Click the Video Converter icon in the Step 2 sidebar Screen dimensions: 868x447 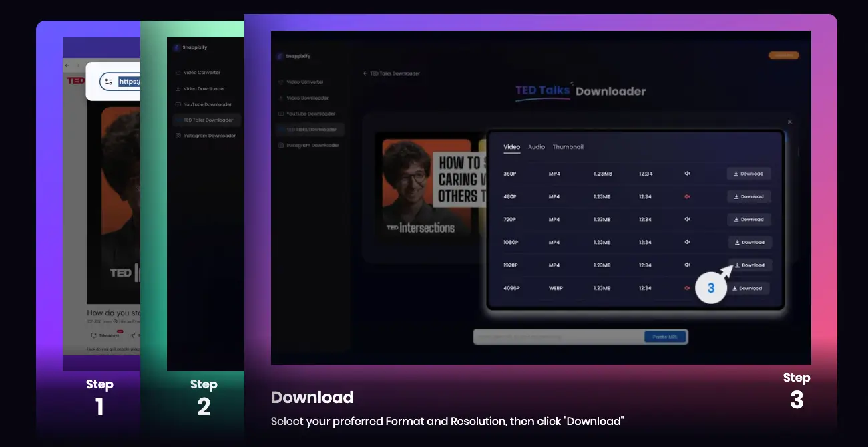point(178,73)
